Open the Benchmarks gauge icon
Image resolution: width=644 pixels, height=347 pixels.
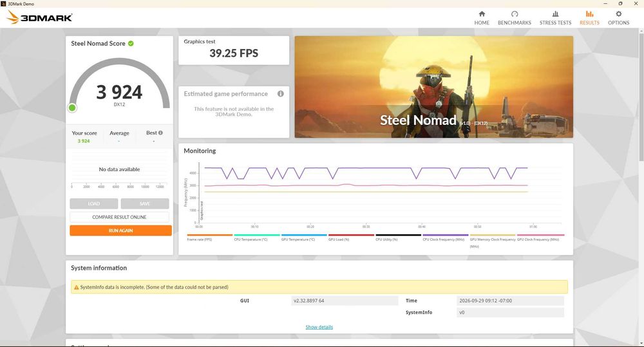514,14
